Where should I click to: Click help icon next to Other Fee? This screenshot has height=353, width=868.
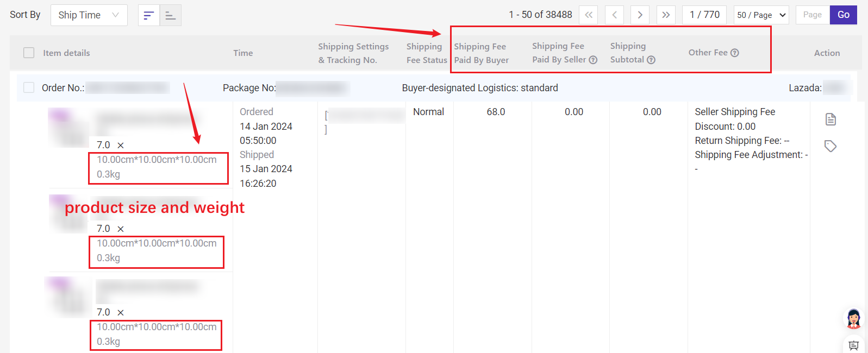click(x=734, y=53)
